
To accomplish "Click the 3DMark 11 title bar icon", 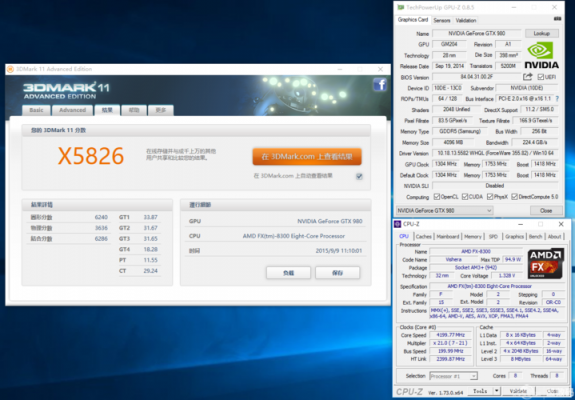I will (10, 69).
